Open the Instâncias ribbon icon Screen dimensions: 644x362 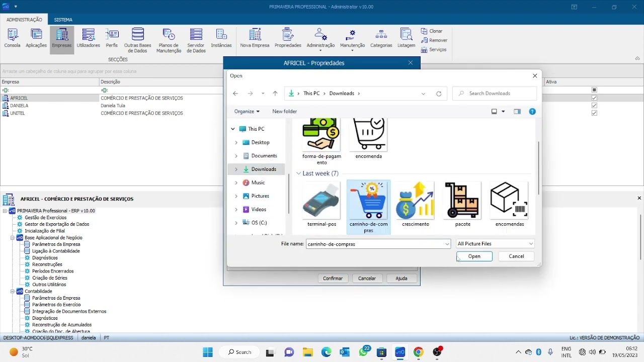coord(221,38)
